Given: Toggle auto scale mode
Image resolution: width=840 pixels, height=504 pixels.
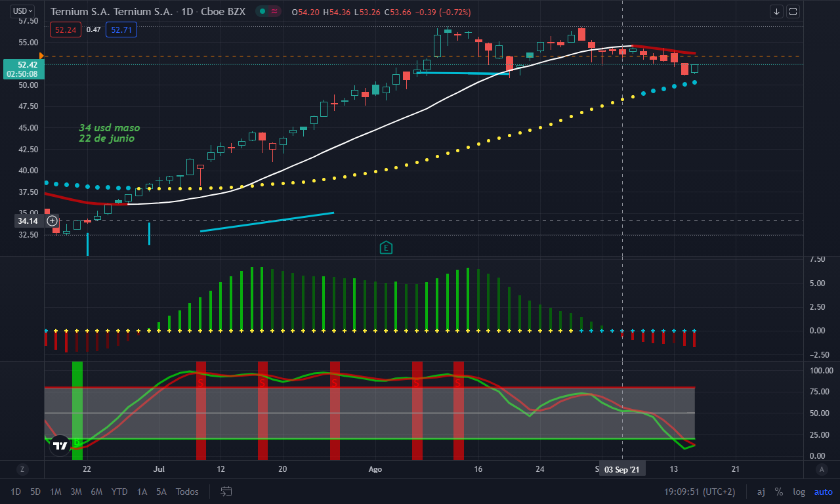Looking at the screenshot, I should click(823, 492).
